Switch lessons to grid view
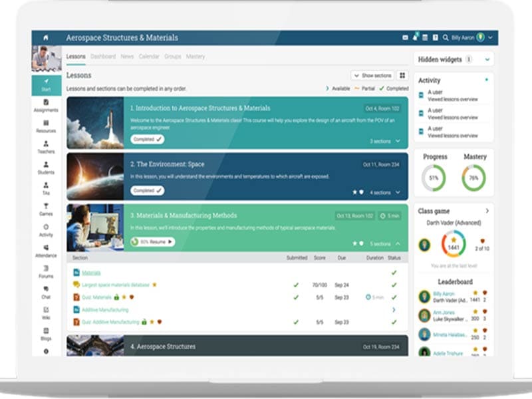 point(402,76)
